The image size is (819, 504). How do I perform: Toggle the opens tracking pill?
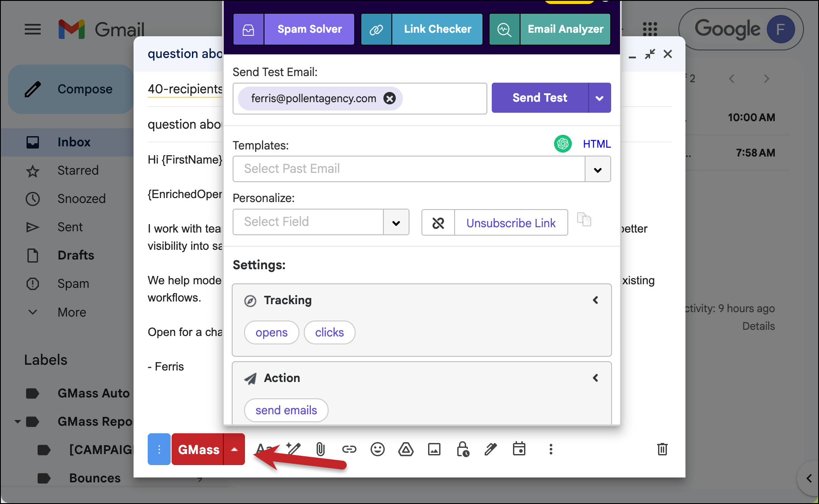[272, 332]
